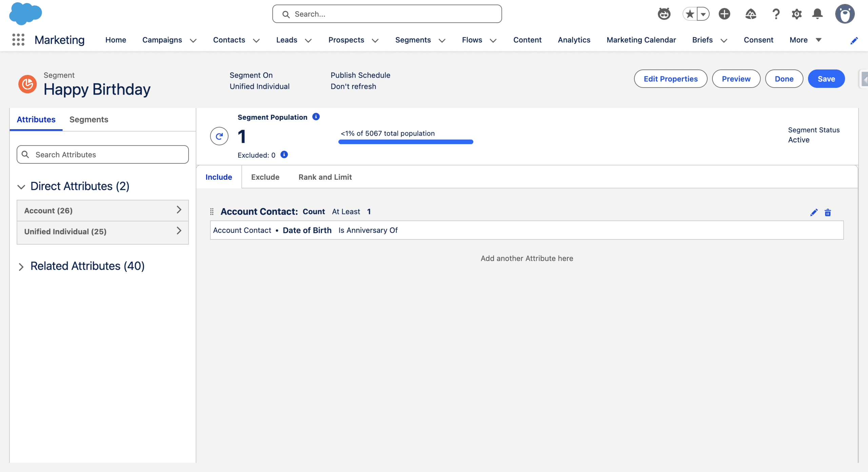The width and height of the screenshot is (868, 472).
Task: Edit the Account Contact rule pencil icon
Action: pos(814,212)
